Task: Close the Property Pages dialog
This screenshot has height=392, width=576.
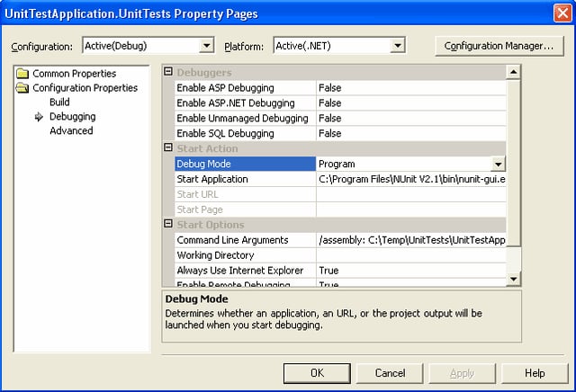Action: coord(562,13)
